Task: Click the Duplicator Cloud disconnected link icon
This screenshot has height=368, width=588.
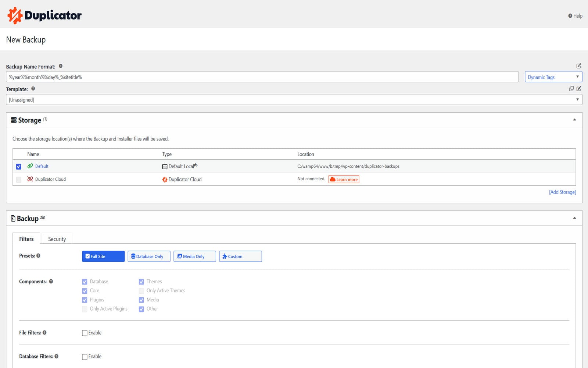Action: pos(30,179)
